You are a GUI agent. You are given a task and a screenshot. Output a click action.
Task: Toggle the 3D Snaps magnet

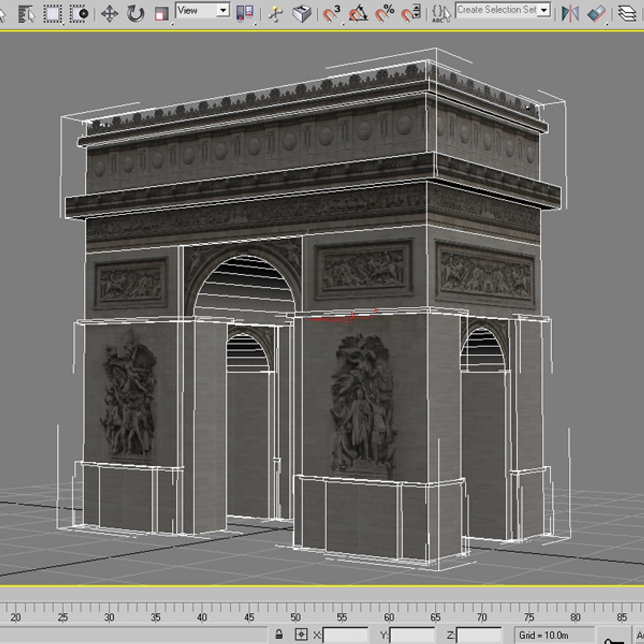332,14
